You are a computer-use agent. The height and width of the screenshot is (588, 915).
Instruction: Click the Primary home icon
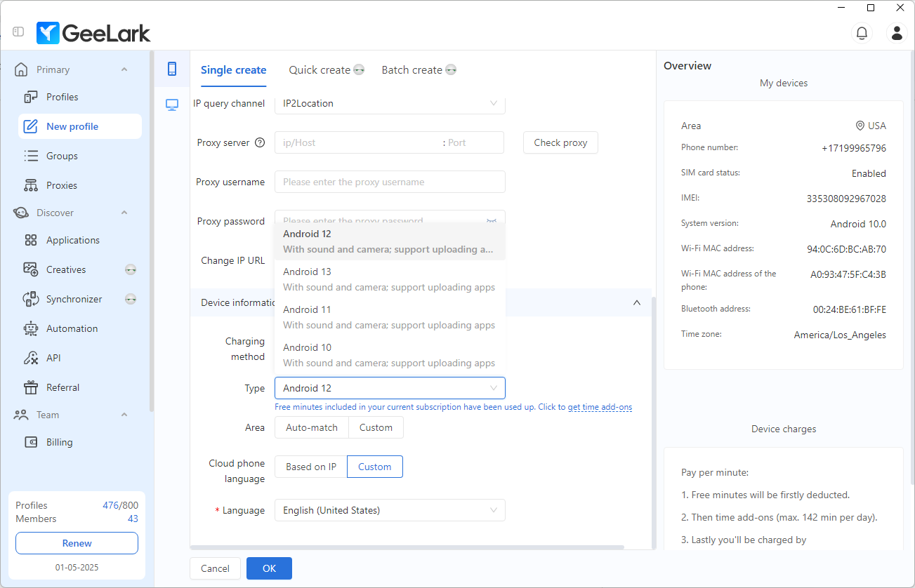[x=22, y=69]
